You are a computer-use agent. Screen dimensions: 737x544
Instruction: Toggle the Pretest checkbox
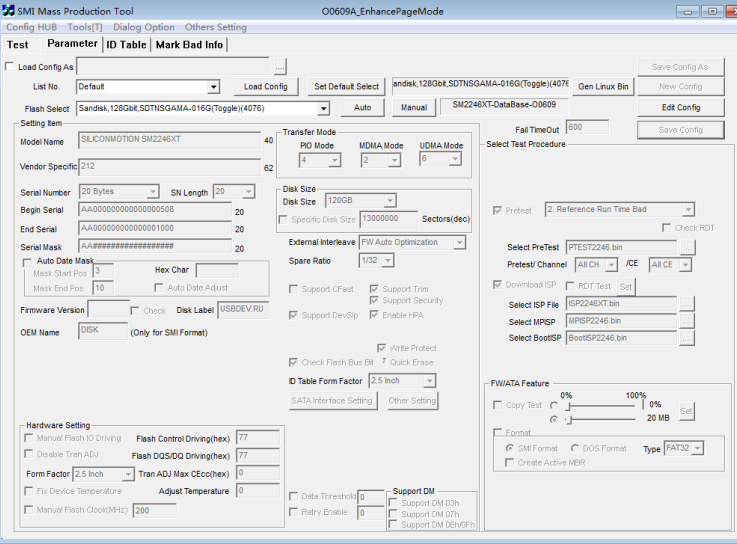497,210
